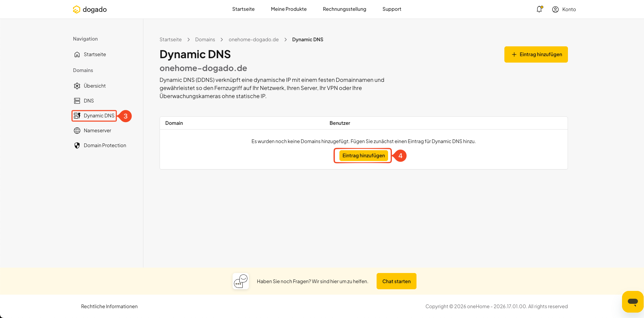This screenshot has width=644, height=318.
Task: Open the DNS sidebar entry
Action: click(89, 101)
